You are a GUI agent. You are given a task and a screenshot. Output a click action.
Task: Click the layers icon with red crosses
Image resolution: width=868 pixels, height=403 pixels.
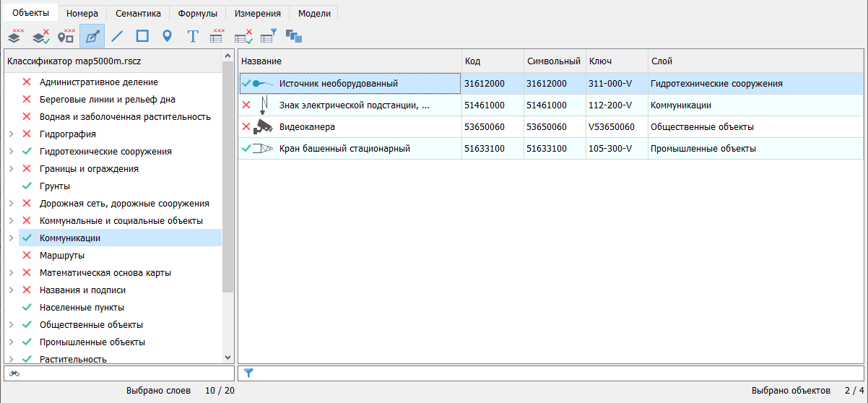(15, 35)
